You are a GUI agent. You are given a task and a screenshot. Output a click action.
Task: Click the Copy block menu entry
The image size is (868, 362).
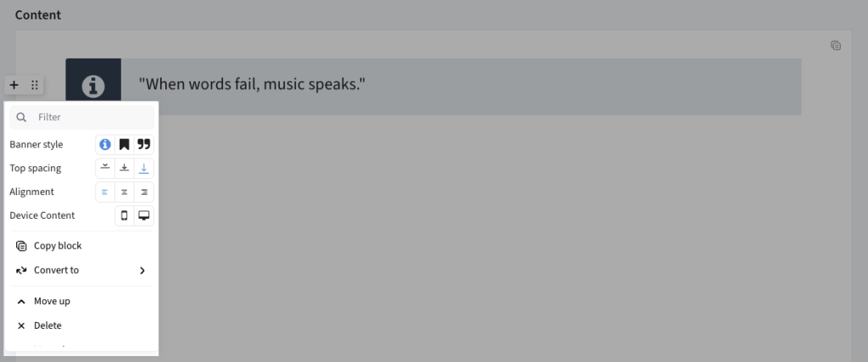pyautogui.click(x=81, y=246)
